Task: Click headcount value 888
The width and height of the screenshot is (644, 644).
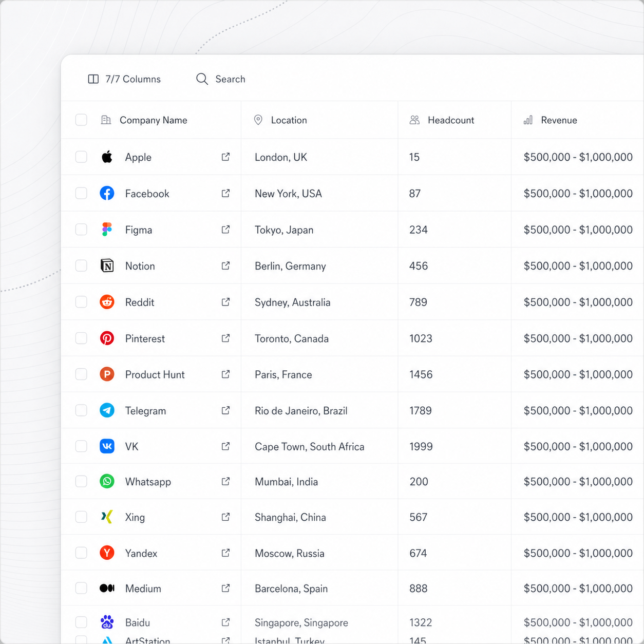Action: tap(418, 589)
